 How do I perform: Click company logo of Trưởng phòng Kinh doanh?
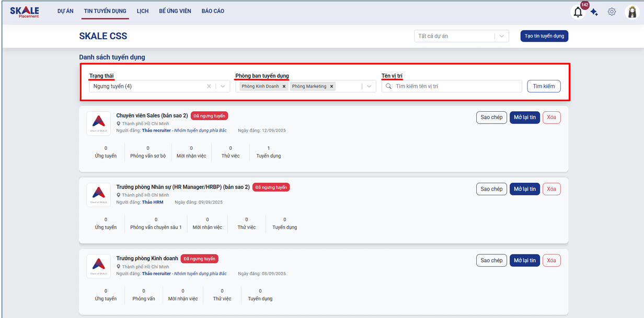(99, 266)
